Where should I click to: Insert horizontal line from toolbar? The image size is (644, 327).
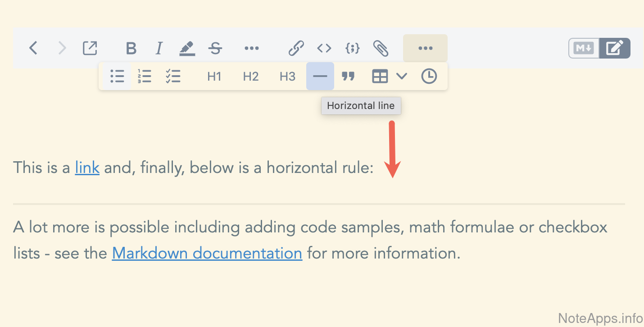pyautogui.click(x=320, y=77)
